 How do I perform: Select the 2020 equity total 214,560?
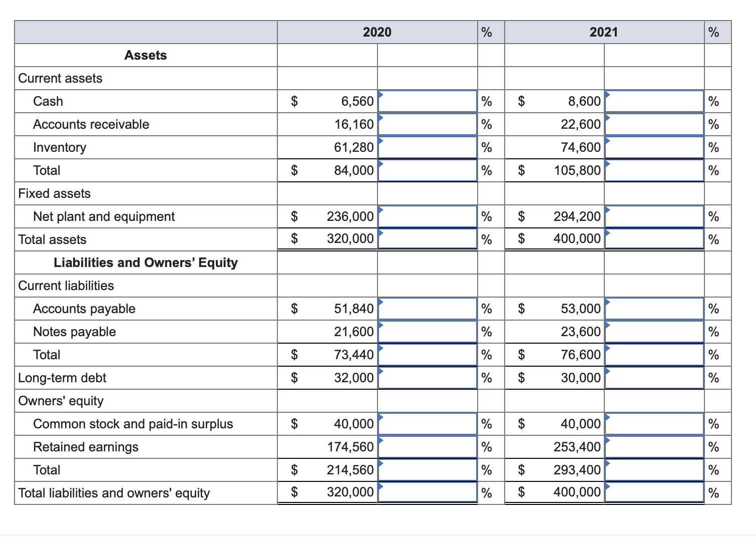350,470
